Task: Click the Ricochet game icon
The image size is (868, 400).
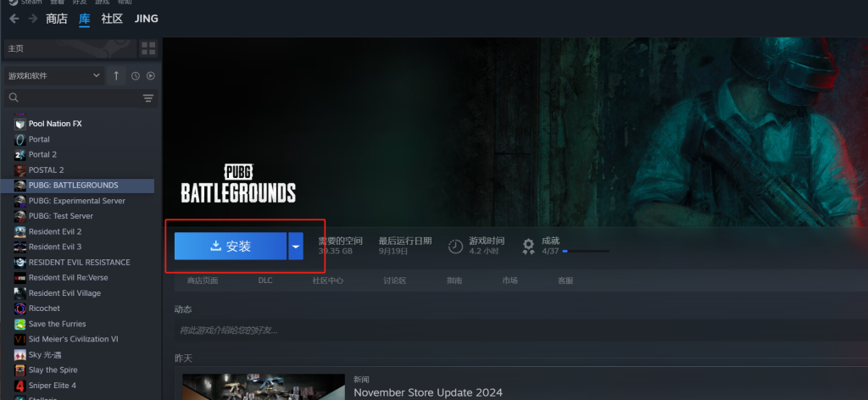Action: click(x=20, y=308)
